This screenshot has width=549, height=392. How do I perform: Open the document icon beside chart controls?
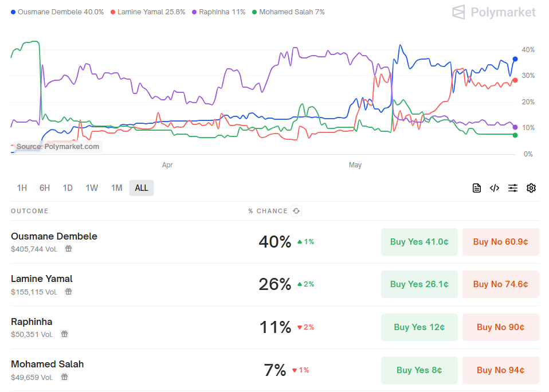point(476,188)
